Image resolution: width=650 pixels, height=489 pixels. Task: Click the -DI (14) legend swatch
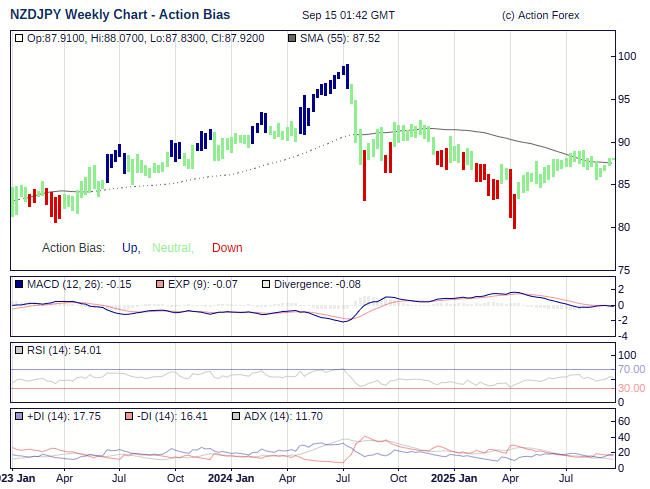pos(128,416)
